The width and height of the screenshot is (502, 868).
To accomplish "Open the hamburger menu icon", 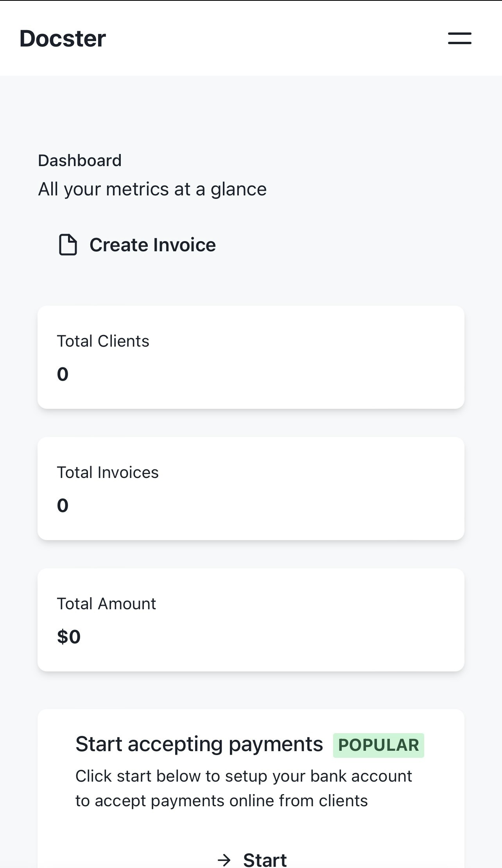I will (x=459, y=38).
